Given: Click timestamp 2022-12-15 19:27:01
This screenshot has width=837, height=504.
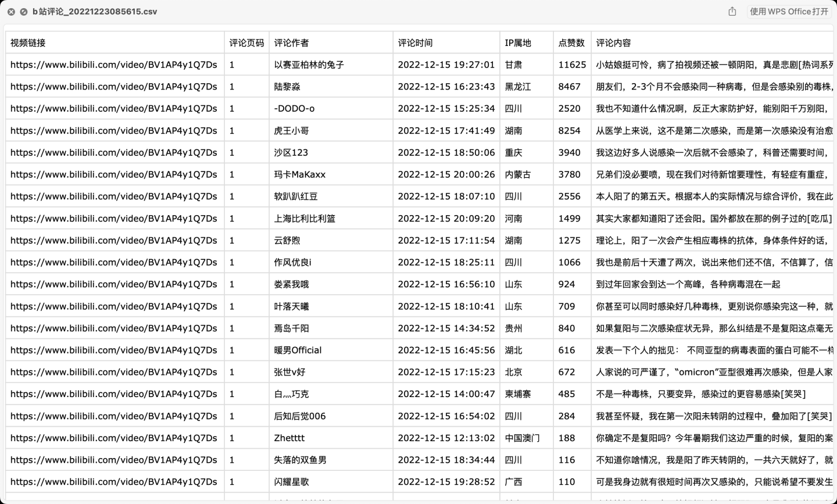Looking at the screenshot, I should 446,65.
